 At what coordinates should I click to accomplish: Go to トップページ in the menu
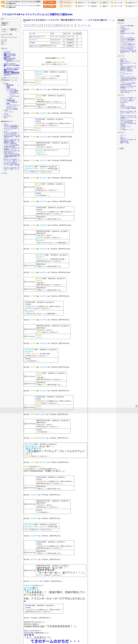(7, 51)
